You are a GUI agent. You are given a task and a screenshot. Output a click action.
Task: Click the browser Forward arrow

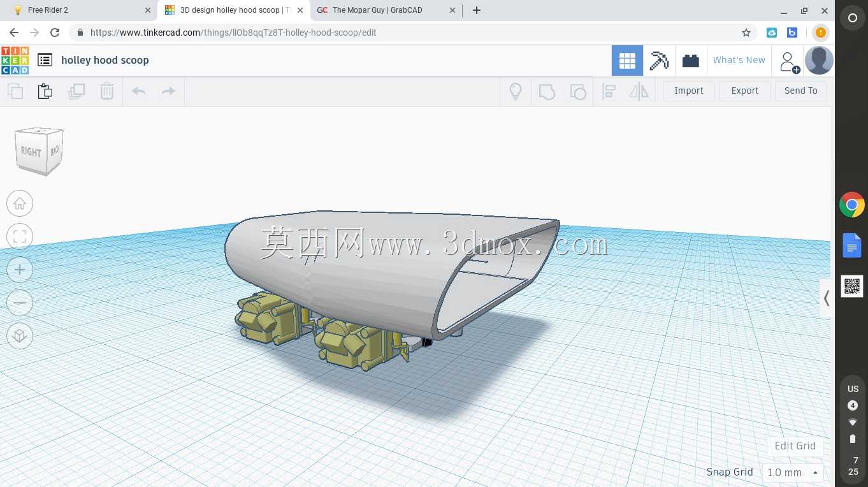coord(34,33)
